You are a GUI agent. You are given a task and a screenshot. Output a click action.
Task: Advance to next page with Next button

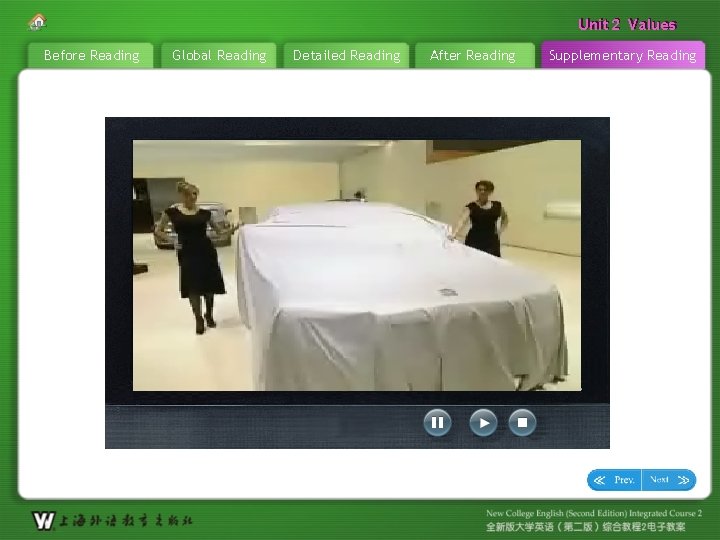click(669, 480)
